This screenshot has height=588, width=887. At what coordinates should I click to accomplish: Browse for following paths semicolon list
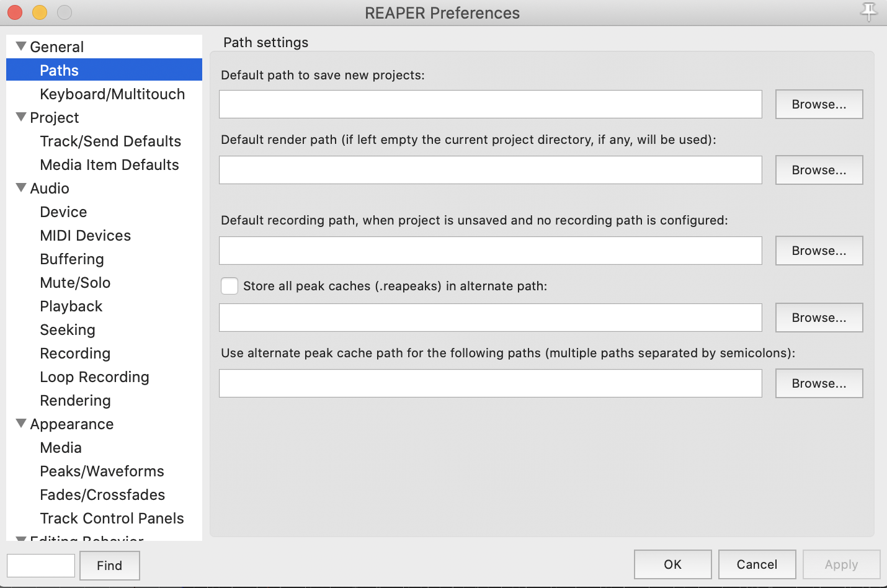click(x=819, y=383)
